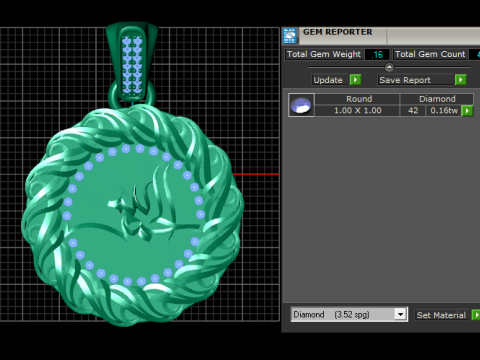Image resolution: width=480 pixels, height=360 pixels.
Task: Click the Total Gem Count label
Action: click(430, 54)
